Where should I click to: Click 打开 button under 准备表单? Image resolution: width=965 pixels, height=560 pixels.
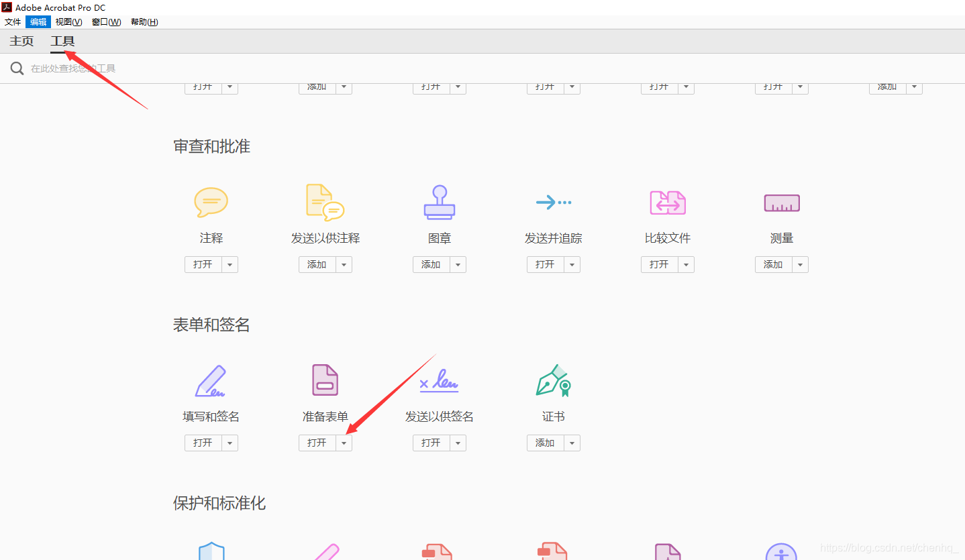(317, 443)
